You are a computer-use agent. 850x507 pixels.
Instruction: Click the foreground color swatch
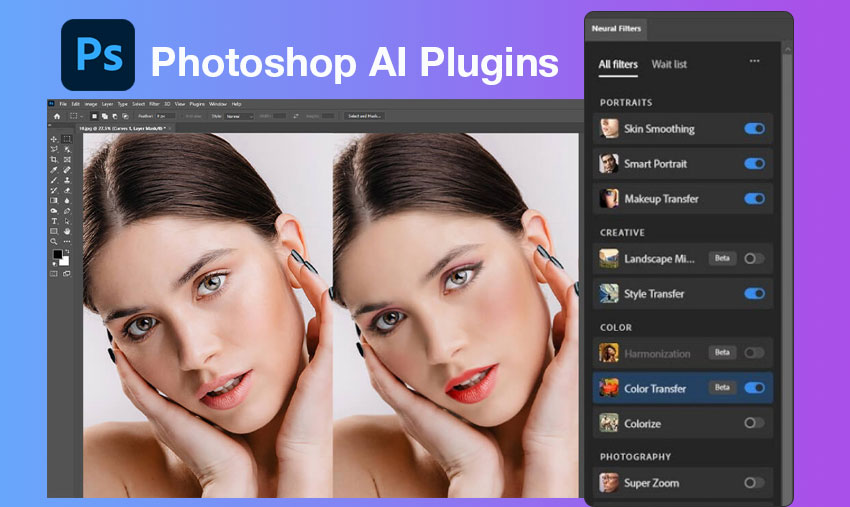[x=56, y=254]
